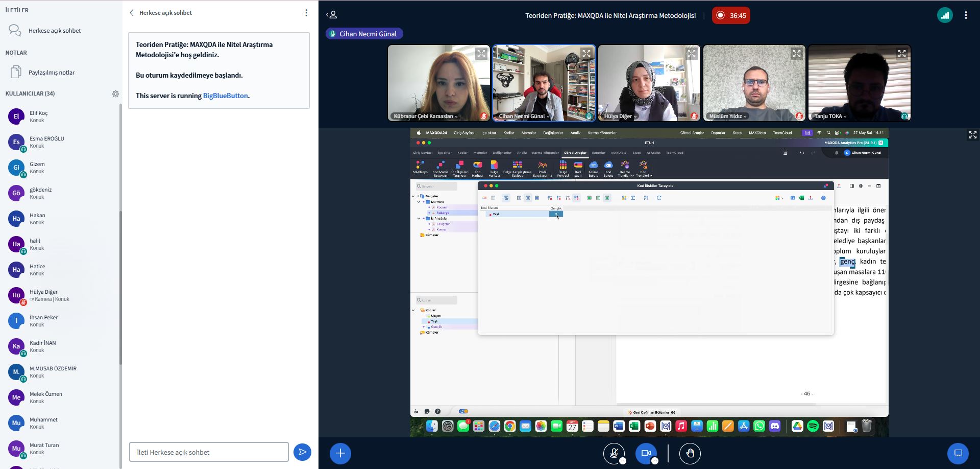Follow the BigBlueButton link in chat
Image resolution: width=980 pixels, height=469 pixels.
pos(225,96)
